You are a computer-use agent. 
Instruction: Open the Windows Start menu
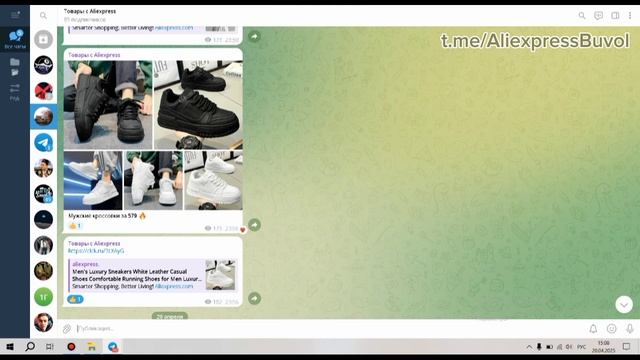click(x=10, y=347)
